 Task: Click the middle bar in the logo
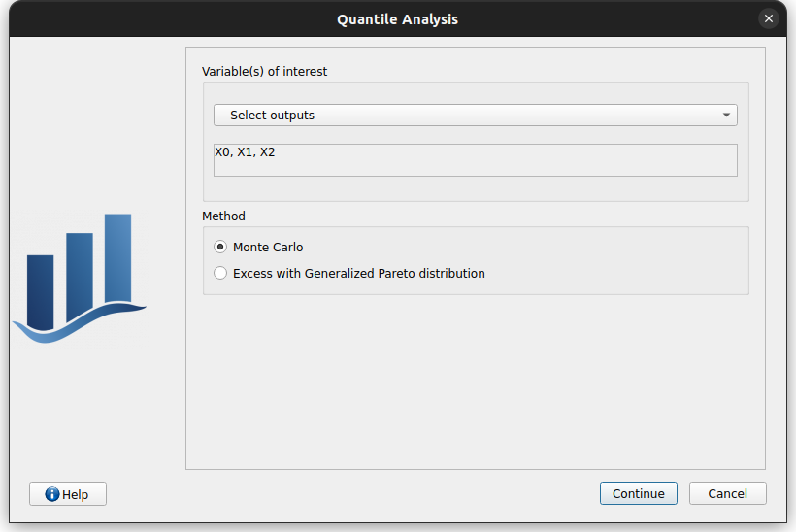tap(80, 275)
